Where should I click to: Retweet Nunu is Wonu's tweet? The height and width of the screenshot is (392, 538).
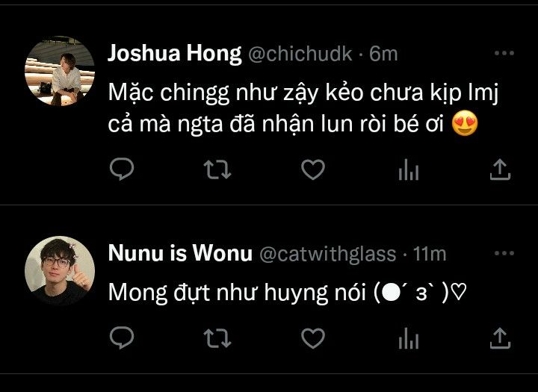coord(217,338)
